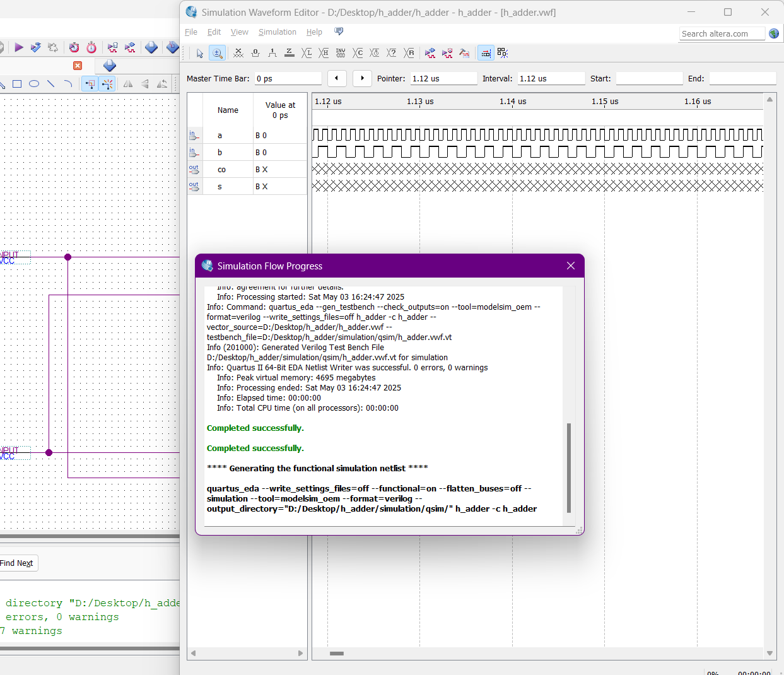Click the Simulation Flow Progress scrollbar thumb

coord(569,467)
